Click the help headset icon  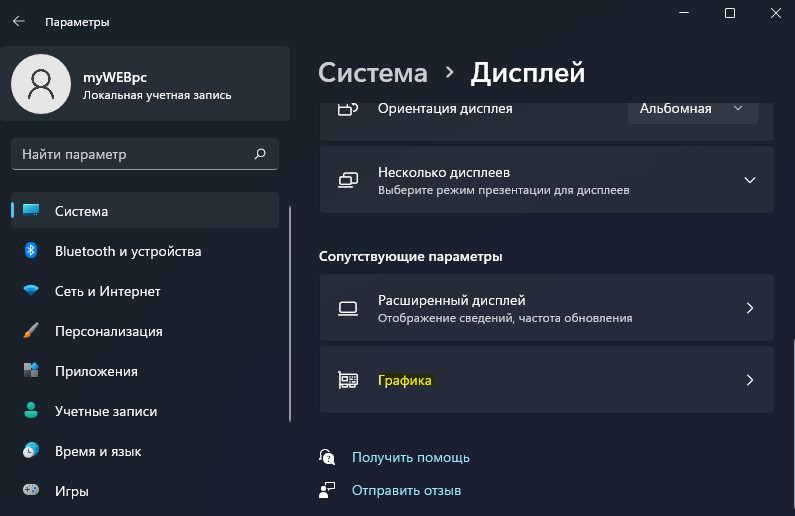(x=327, y=457)
